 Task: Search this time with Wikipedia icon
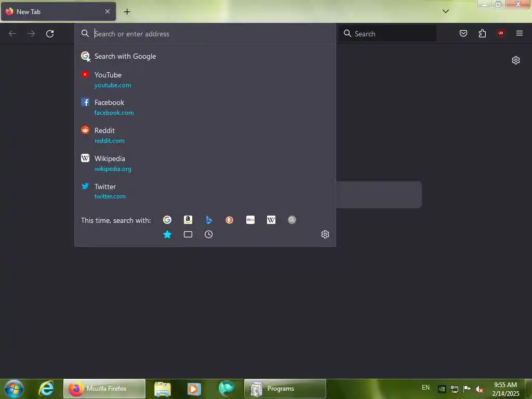pyautogui.click(x=271, y=220)
